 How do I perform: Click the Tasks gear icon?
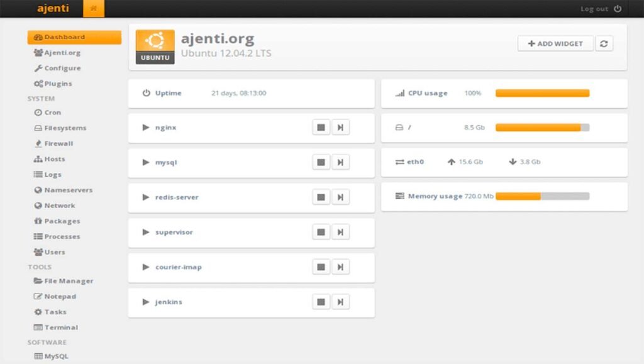38,312
